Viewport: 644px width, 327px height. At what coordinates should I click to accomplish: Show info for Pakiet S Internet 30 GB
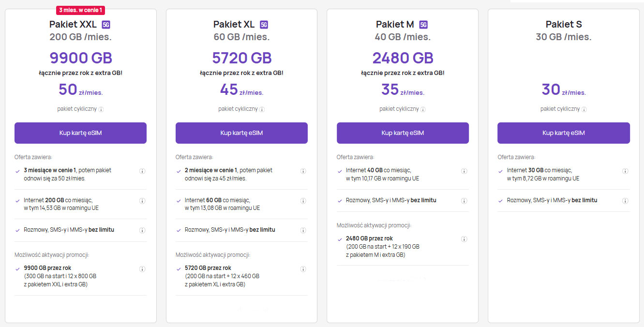point(626,171)
